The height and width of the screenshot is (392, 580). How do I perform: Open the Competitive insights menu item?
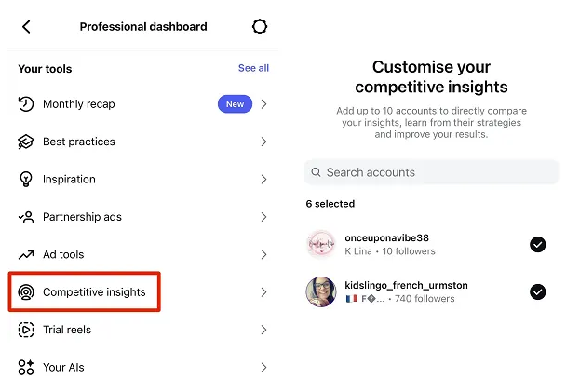coord(93,292)
